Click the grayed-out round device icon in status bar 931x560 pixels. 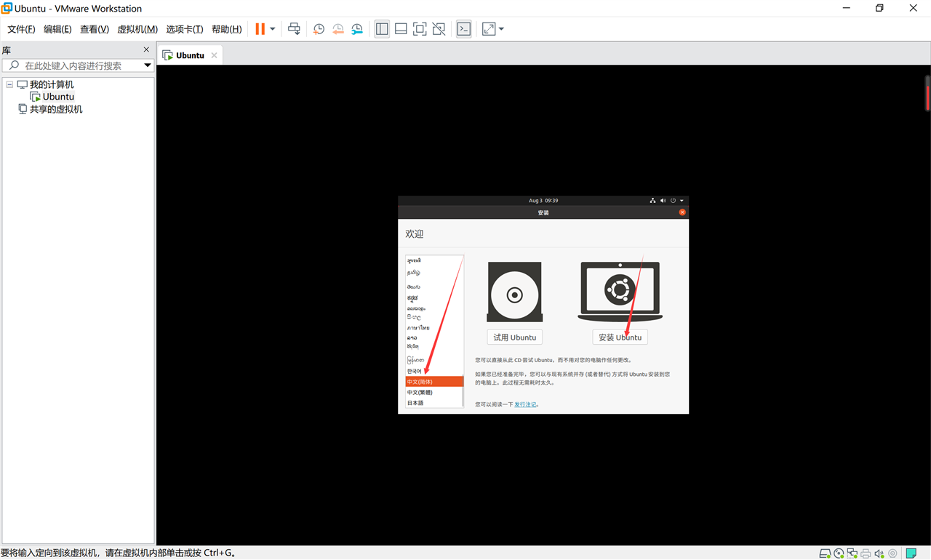[x=892, y=553]
